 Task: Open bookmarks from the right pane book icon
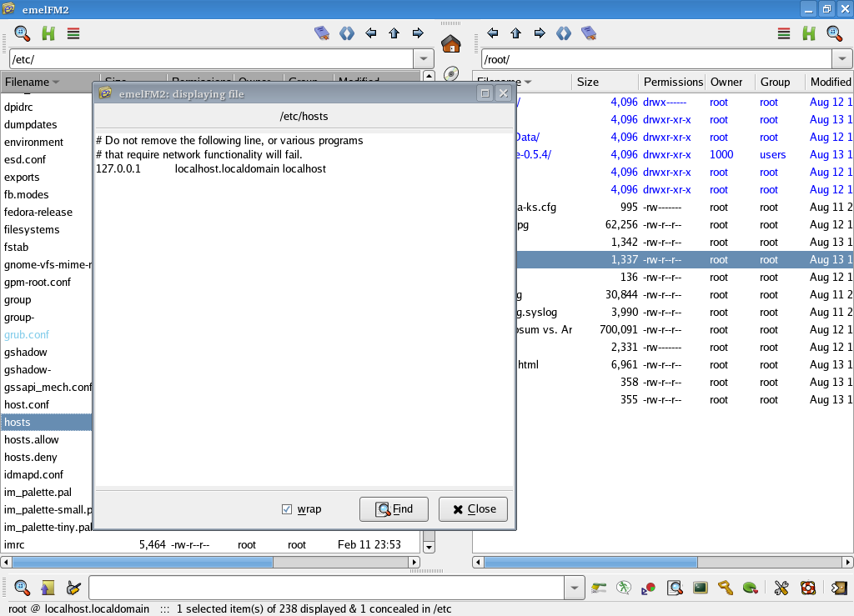pyautogui.click(x=589, y=33)
